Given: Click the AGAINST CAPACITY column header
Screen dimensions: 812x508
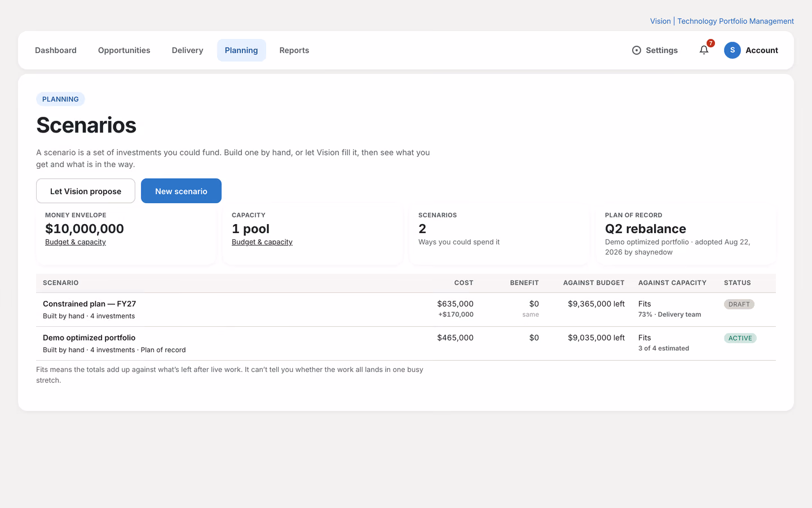Looking at the screenshot, I should [672, 283].
